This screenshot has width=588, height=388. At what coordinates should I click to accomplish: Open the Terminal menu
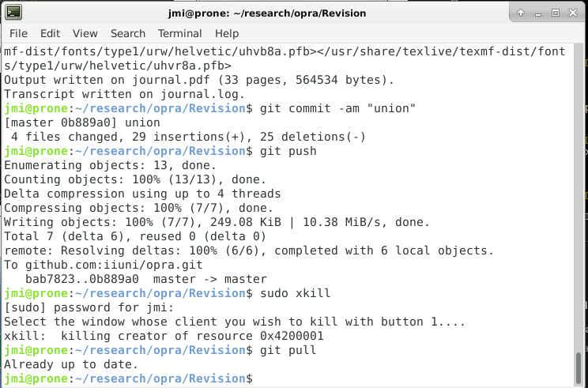(x=179, y=33)
